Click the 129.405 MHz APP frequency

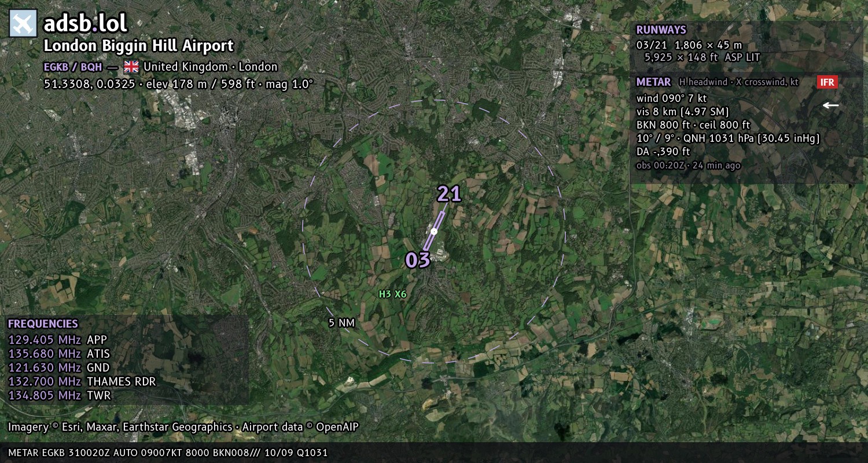click(x=57, y=340)
